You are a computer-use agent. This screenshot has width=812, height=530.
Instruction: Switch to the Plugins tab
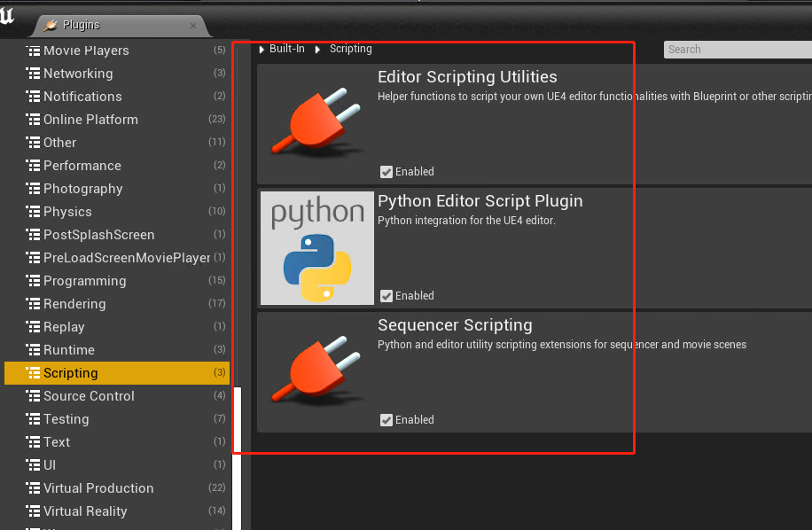(121, 26)
